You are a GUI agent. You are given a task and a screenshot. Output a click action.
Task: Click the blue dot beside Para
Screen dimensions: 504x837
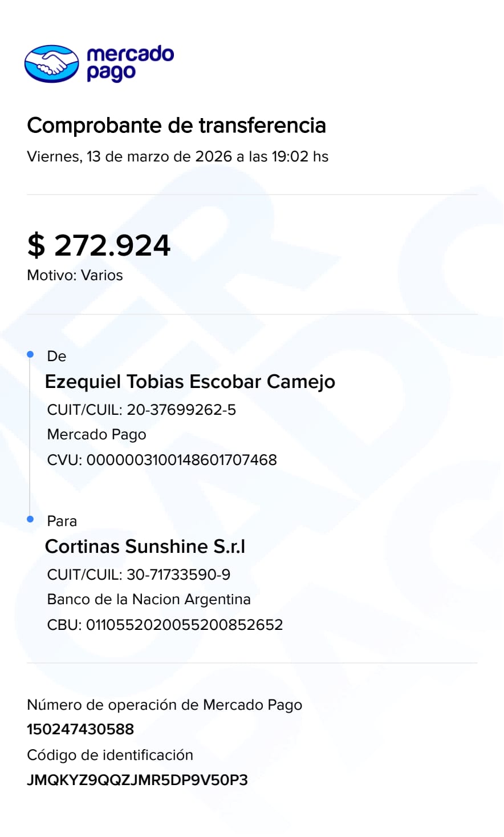(x=31, y=519)
